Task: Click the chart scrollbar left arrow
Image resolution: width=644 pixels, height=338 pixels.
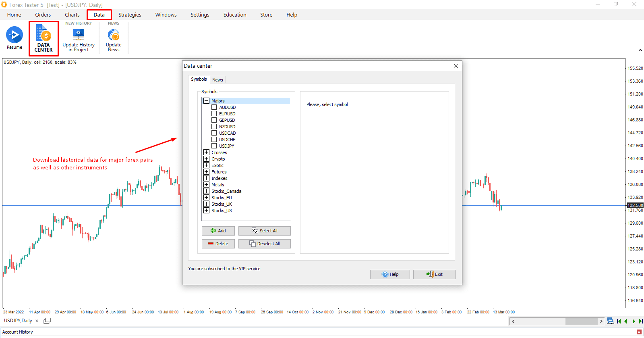Action: point(513,321)
